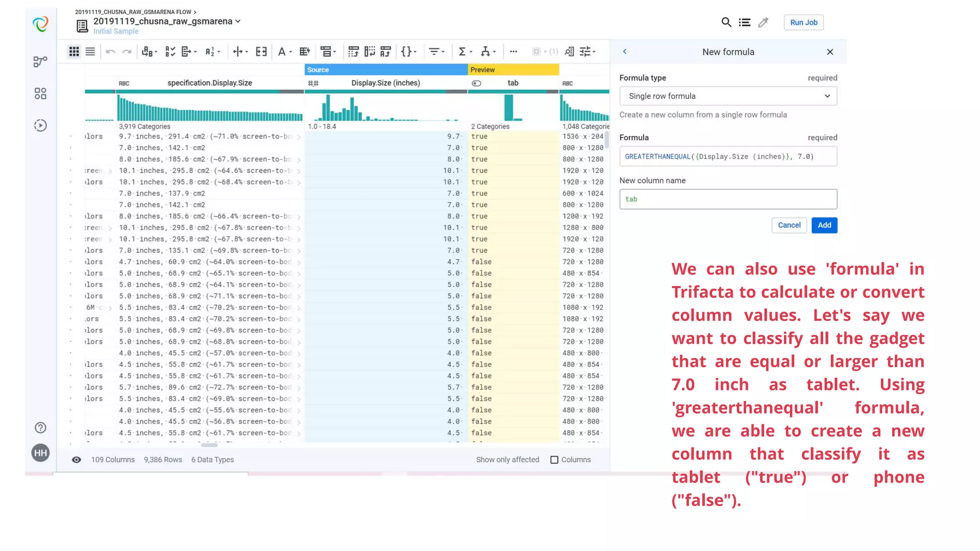Go back with panel chevron arrow
The height and width of the screenshot is (551, 980).
(x=624, y=52)
